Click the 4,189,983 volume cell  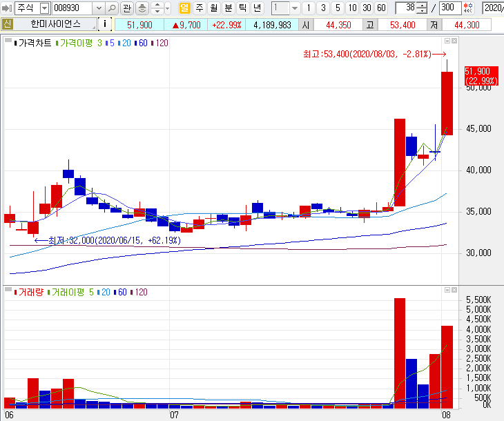pos(272,25)
